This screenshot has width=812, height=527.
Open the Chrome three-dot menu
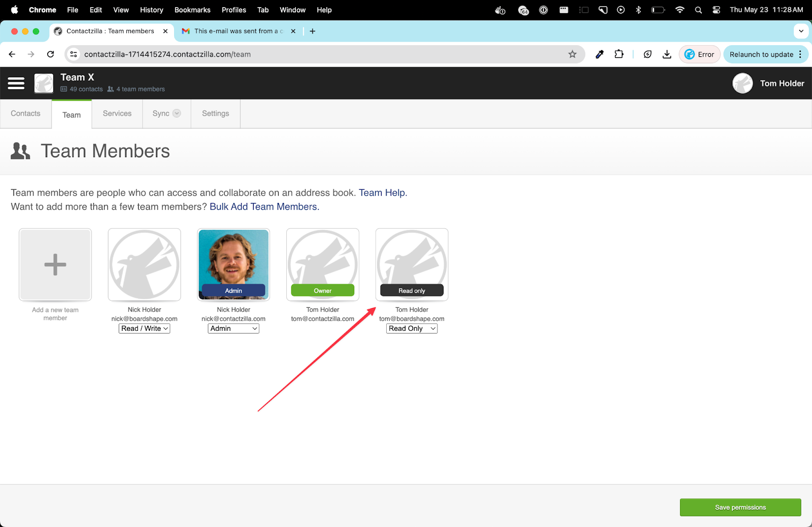point(800,54)
